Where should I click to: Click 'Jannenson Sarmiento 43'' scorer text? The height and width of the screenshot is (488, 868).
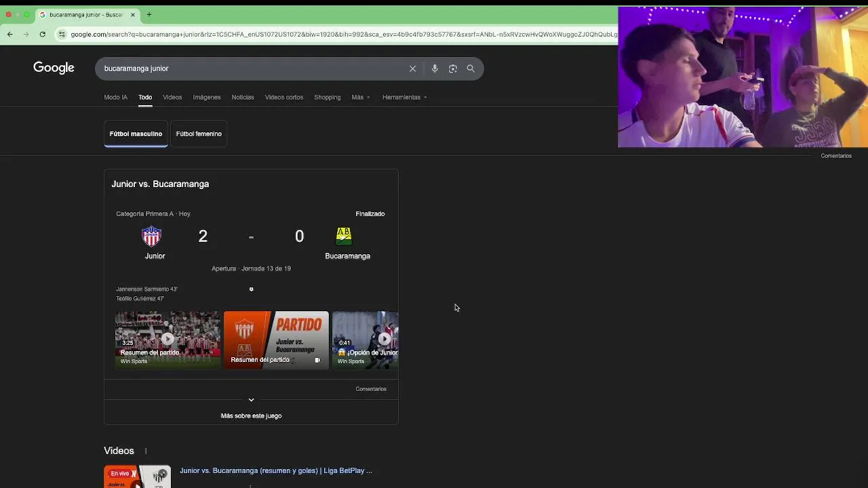point(146,289)
